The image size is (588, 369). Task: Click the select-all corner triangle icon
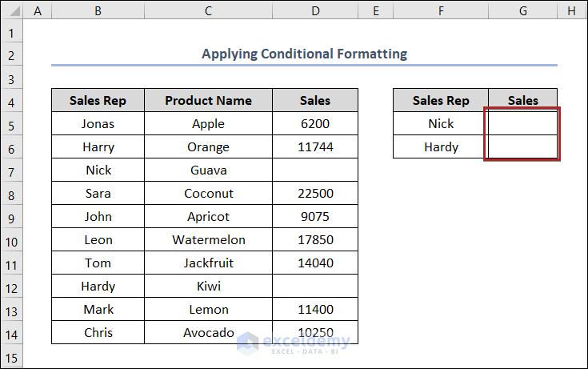pos(12,10)
